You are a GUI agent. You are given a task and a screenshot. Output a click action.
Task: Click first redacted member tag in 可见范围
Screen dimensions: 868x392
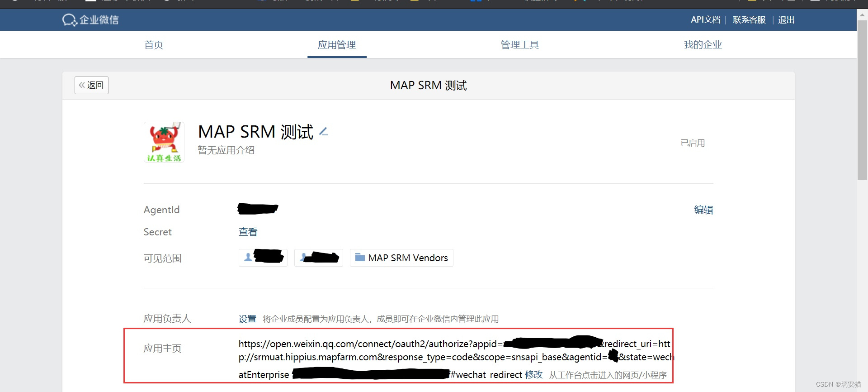pyautogui.click(x=263, y=258)
